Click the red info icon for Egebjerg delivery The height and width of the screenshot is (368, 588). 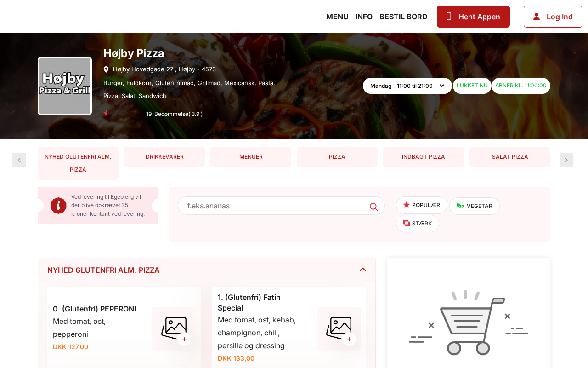[58, 206]
